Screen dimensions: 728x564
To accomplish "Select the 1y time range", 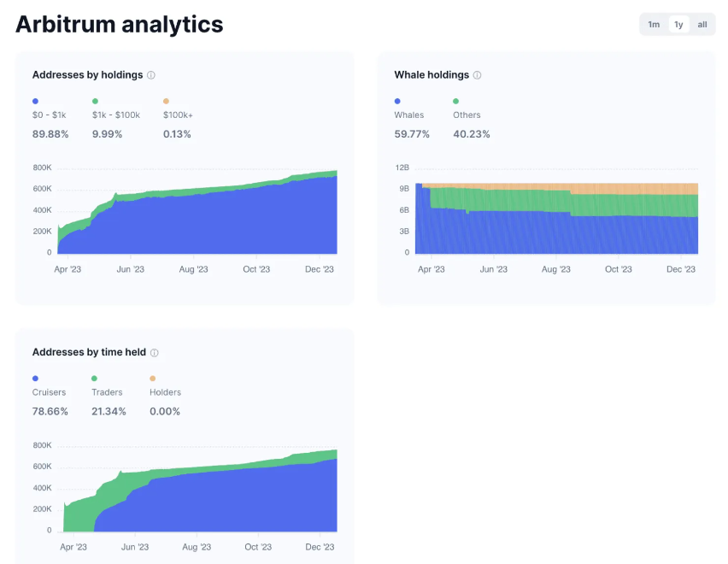I will click(678, 25).
